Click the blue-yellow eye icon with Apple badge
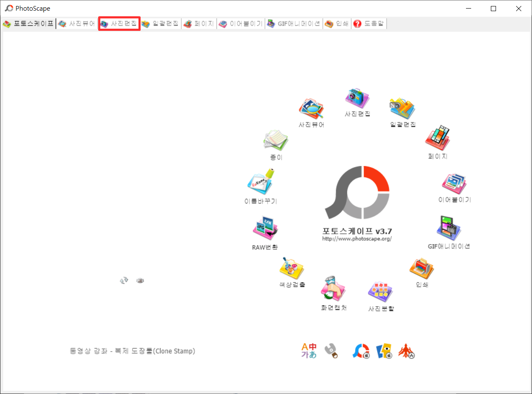532x394 pixels. coord(384,351)
